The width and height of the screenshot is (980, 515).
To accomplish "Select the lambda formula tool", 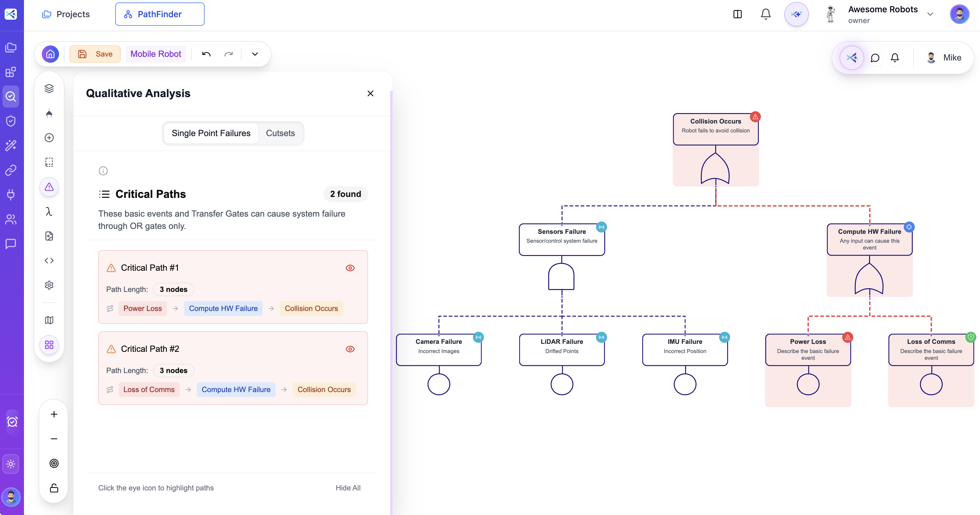I will pos(49,212).
